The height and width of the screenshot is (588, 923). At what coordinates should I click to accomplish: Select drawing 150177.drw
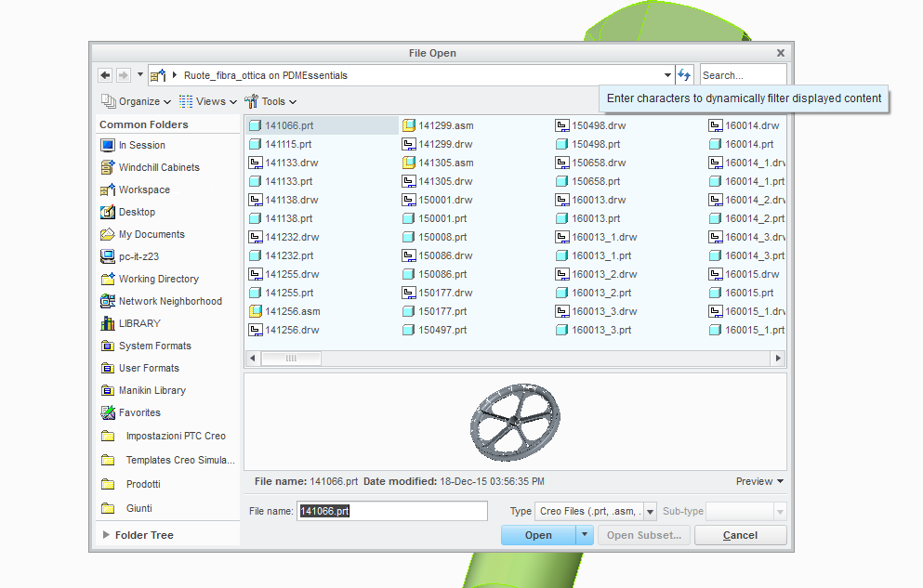tap(438, 293)
